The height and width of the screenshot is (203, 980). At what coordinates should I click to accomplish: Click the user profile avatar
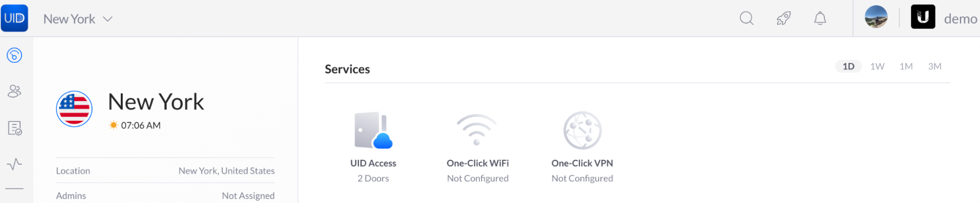point(876,17)
